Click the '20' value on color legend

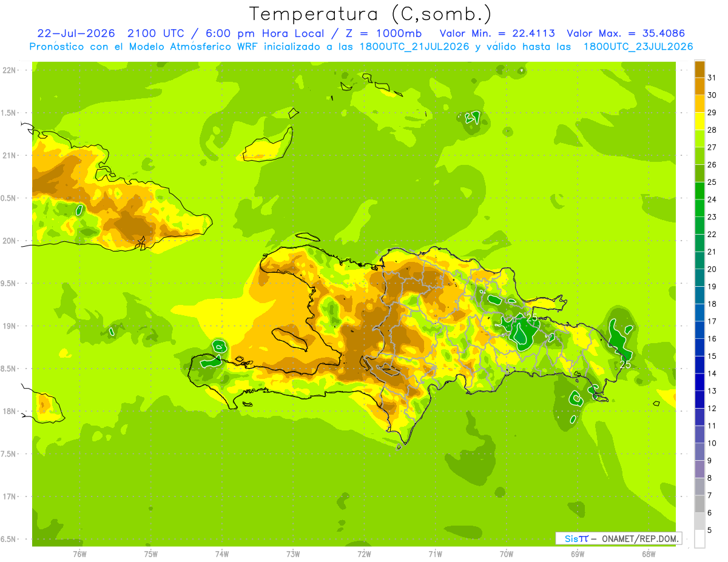pyautogui.click(x=712, y=269)
